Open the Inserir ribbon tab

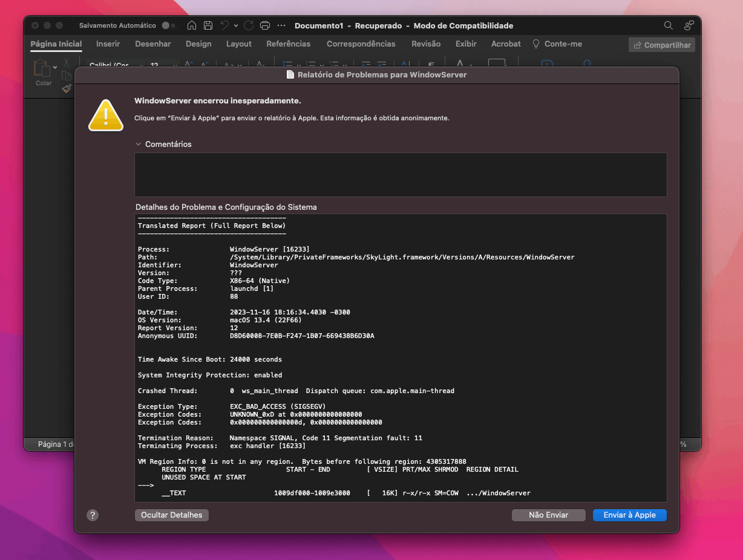click(108, 44)
